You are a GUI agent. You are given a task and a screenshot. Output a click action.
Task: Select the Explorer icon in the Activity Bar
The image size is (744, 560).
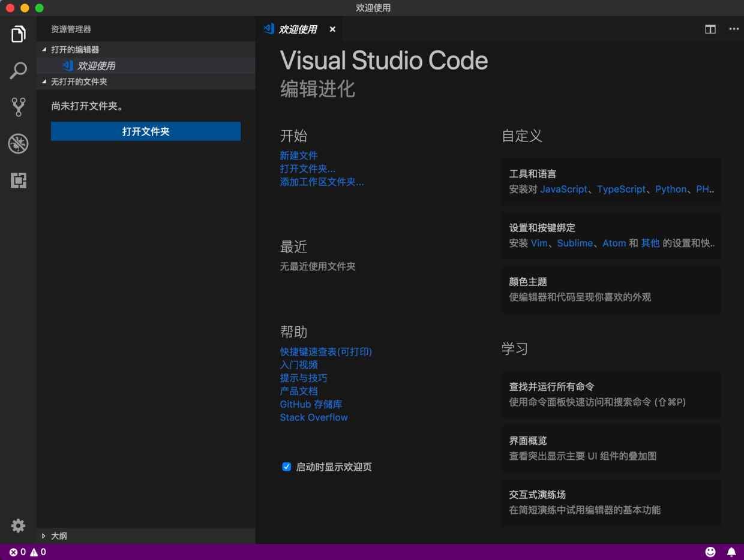(18, 34)
